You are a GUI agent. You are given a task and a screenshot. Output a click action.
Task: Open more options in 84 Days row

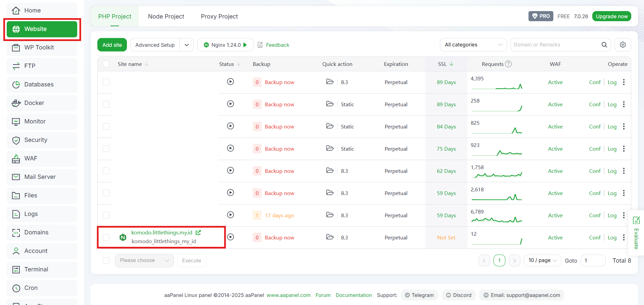coord(624,126)
